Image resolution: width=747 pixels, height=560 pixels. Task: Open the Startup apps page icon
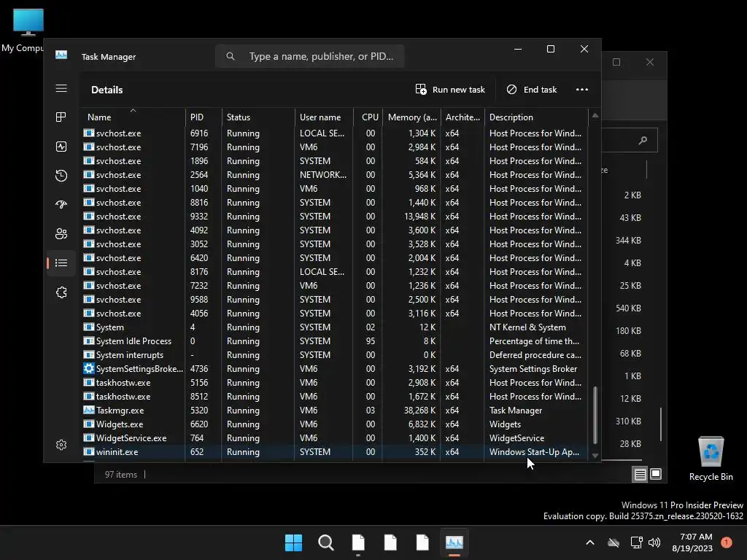[61, 205]
